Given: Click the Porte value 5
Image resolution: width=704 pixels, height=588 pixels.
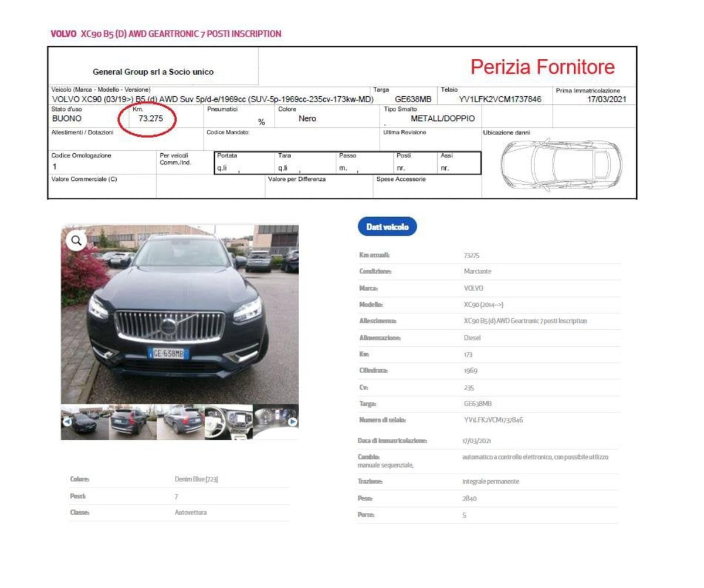Looking at the screenshot, I should pos(464,515).
